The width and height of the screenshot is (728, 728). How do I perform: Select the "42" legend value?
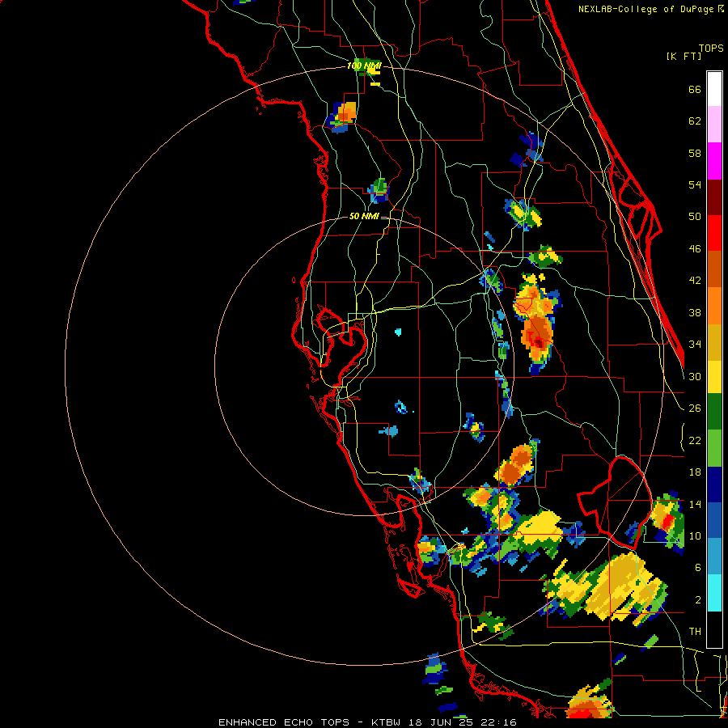pos(695,281)
